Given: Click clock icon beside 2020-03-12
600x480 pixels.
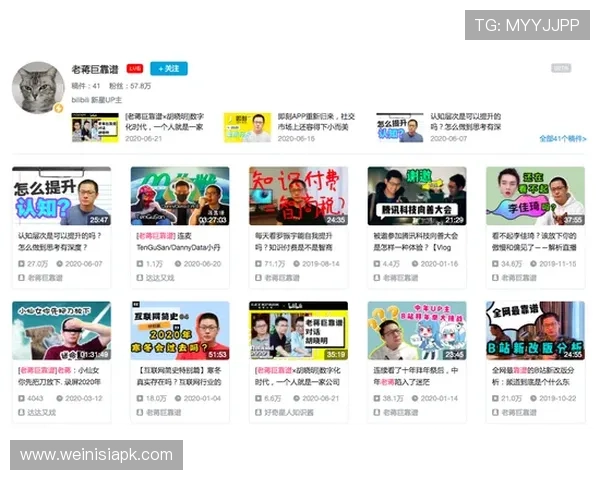Looking at the screenshot, I should coord(59,398).
